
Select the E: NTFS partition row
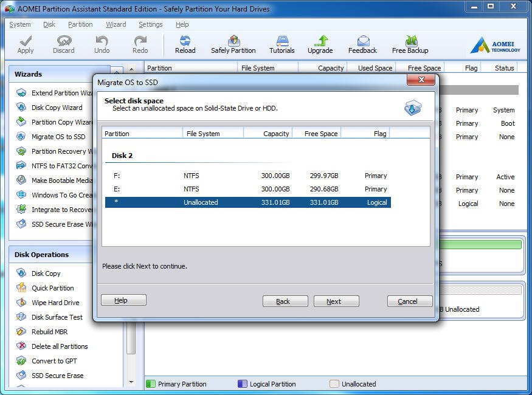click(x=248, y=189)
